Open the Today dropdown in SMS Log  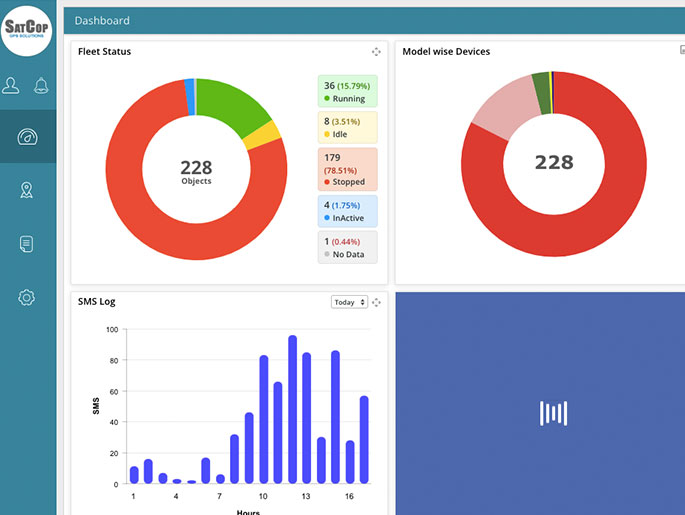349,302
